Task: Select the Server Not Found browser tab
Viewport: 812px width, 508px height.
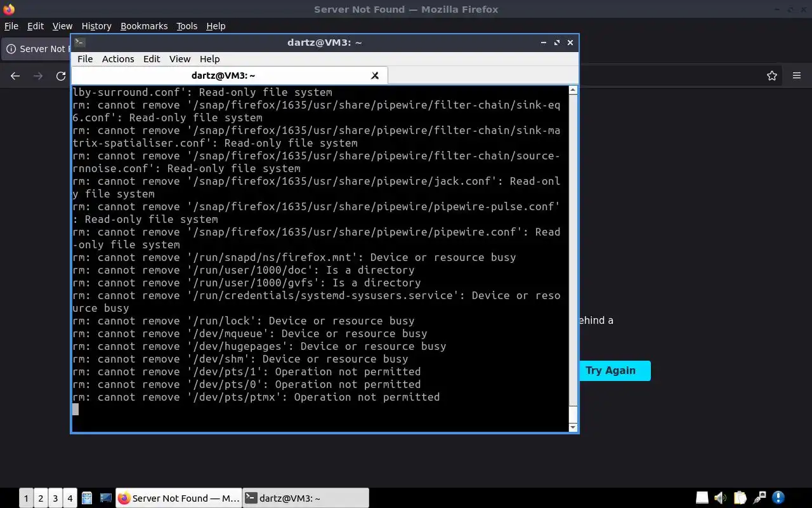Action: 37,49
